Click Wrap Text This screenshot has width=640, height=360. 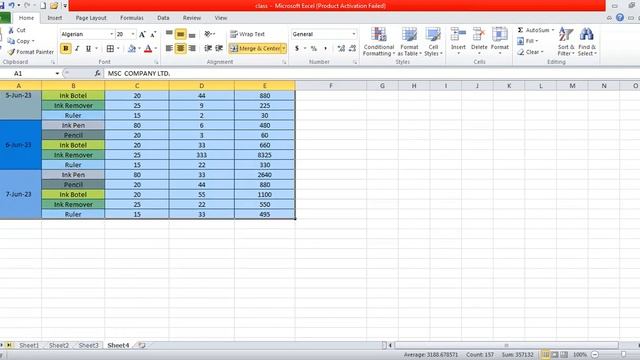(x=247, y=34)
